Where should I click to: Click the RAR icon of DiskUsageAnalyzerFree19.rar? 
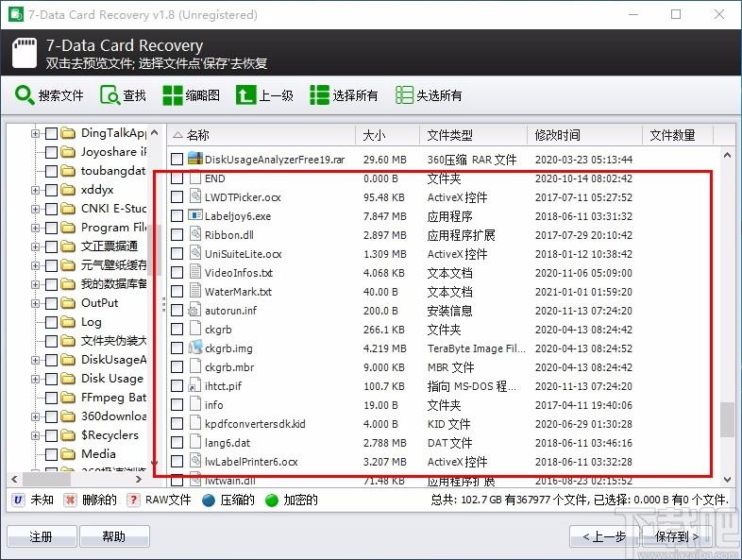pos(195,159)
